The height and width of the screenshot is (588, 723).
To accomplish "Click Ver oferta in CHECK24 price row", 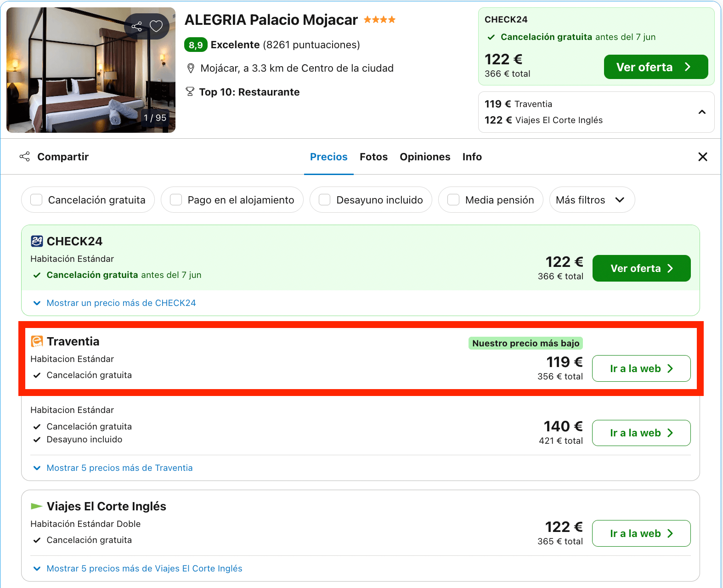I will 641,268.
